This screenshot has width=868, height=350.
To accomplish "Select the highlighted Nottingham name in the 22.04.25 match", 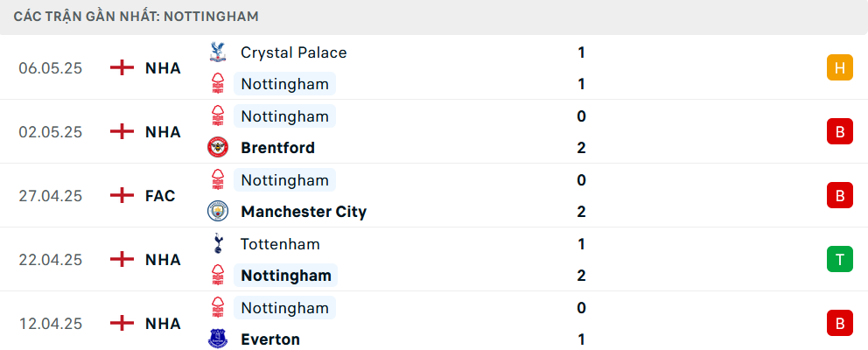I will coord(285,276).
